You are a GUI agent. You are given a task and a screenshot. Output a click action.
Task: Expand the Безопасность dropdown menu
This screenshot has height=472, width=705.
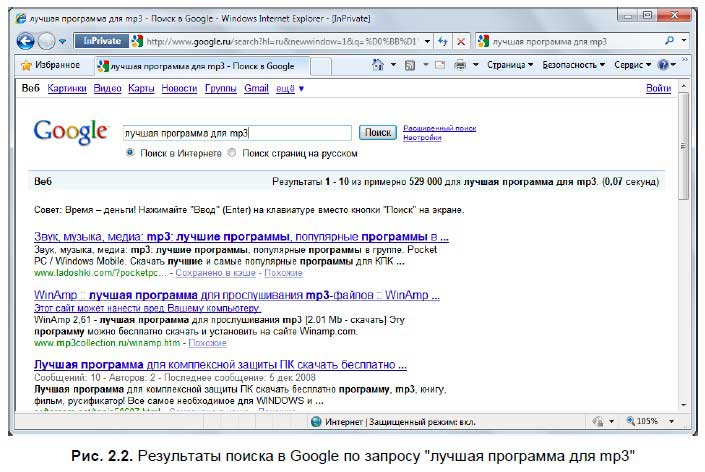(x=573, y=65)
